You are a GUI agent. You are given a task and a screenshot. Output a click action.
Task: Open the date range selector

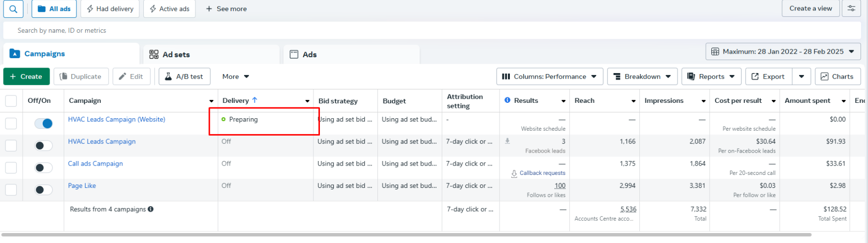pos(783,52)
